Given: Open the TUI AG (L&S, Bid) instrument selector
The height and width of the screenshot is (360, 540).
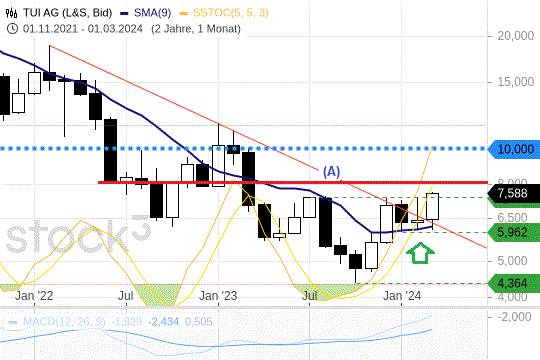Looking at the screenshot, I should pyautogui.click(x=68, y=13).
